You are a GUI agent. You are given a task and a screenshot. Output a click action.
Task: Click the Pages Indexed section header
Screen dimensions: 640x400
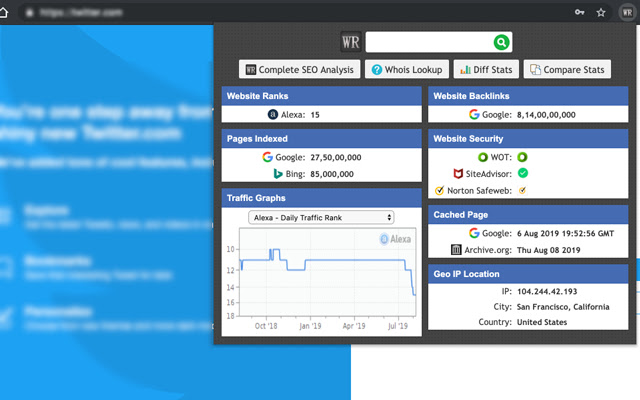(322, 139)
